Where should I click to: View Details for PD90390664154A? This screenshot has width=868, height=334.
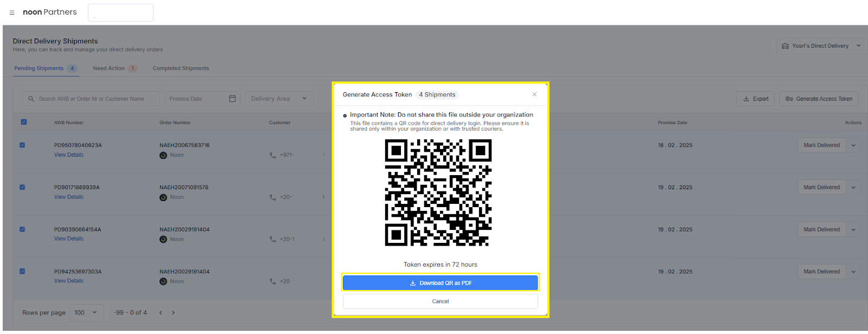pos(69,239)
